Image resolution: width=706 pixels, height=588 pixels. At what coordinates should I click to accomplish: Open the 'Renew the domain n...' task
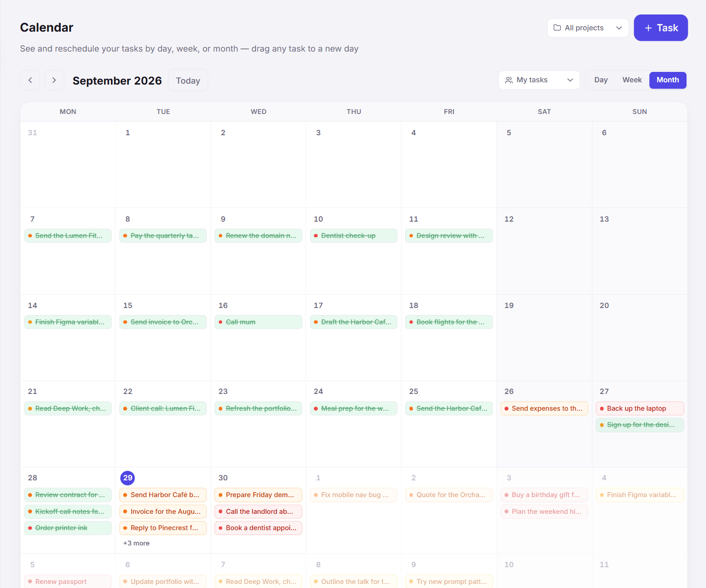(x=258, y=236)
